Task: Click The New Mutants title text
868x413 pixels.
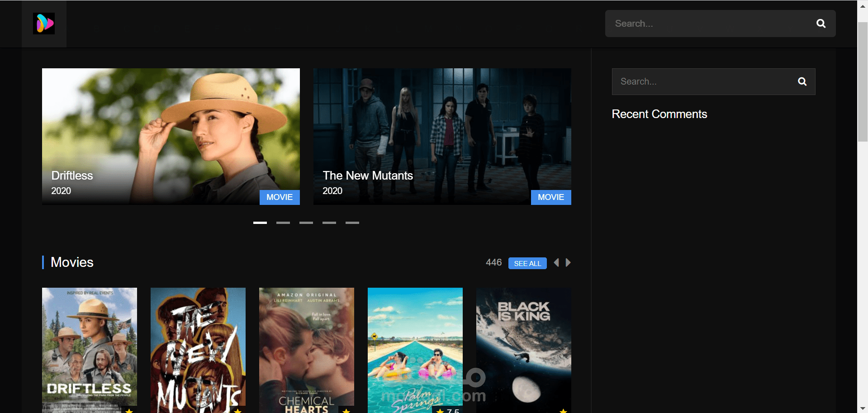Action: tap(368, 176)
